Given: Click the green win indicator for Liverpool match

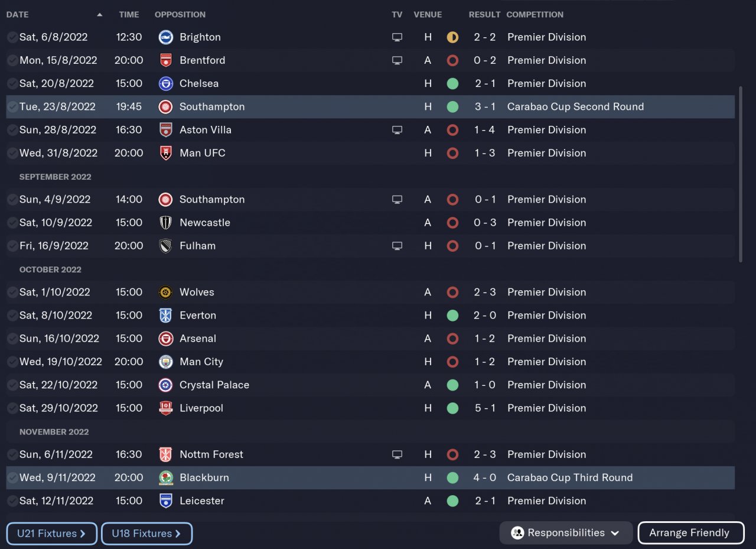Looking at the screenshot, I should 452,408.
